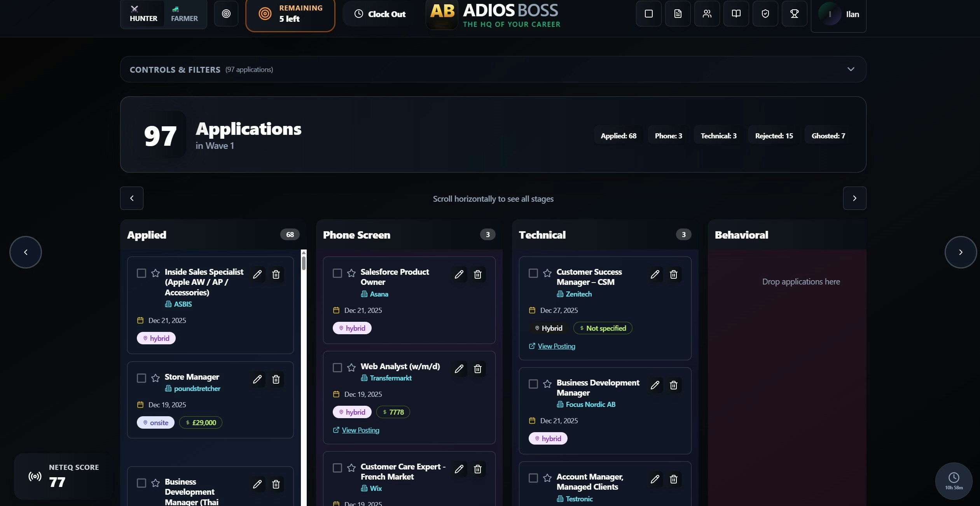Edit the Store Manager application
The image size is (980, 506).
coord(257,379)
